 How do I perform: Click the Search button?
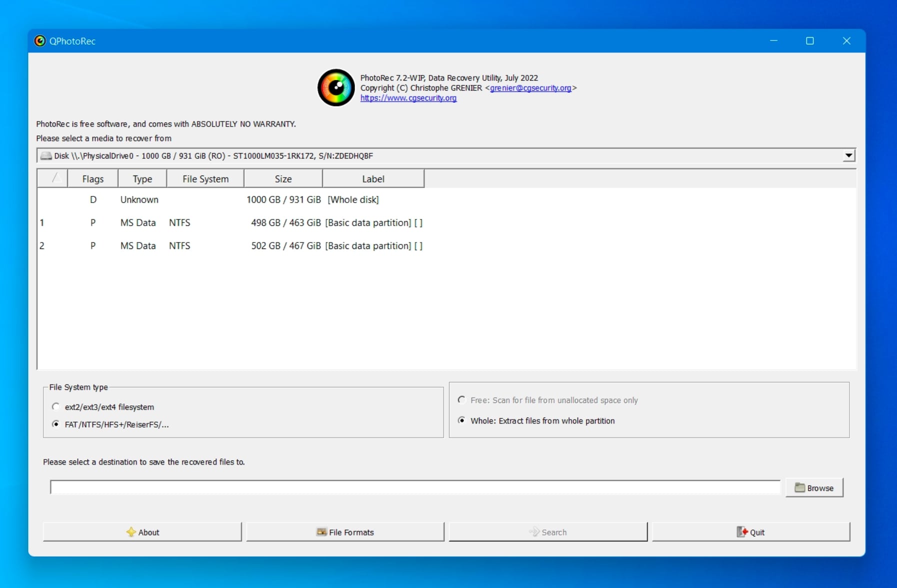[548, 532]
